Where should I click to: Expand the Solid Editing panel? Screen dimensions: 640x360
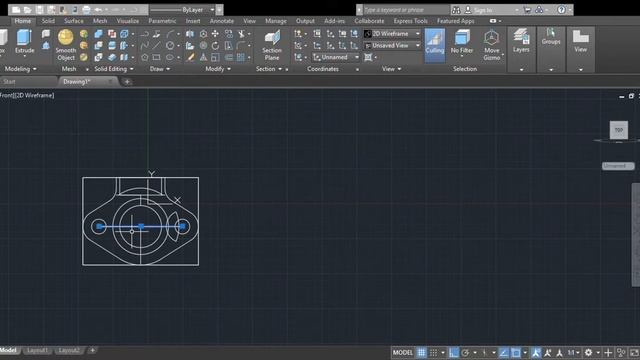coord(114,69)
